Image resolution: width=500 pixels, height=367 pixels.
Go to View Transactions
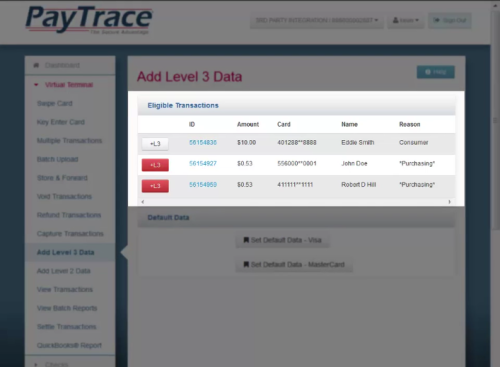[x=65, y=290]
